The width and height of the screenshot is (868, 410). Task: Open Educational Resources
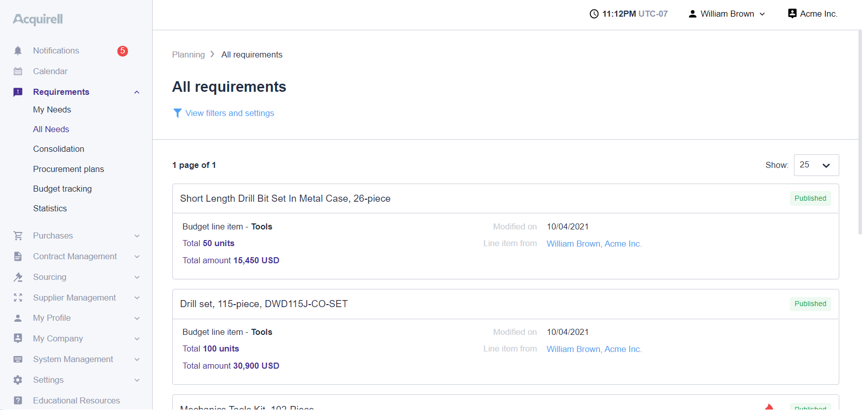pyautogui.click(x=77, y=400)
